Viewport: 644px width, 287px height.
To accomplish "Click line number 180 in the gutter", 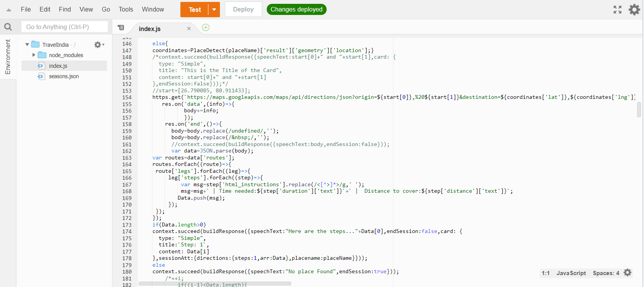I will pyautogui.click(x=127, y=272).
